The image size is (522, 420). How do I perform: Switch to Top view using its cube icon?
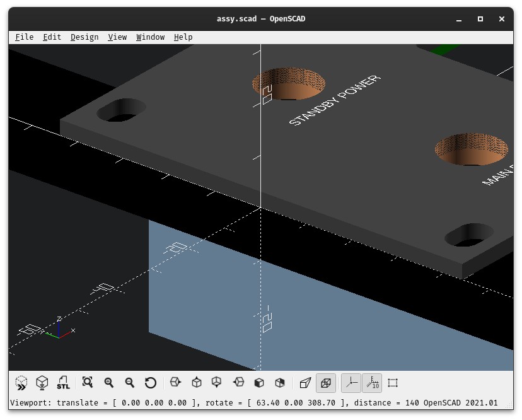[195, 383]
